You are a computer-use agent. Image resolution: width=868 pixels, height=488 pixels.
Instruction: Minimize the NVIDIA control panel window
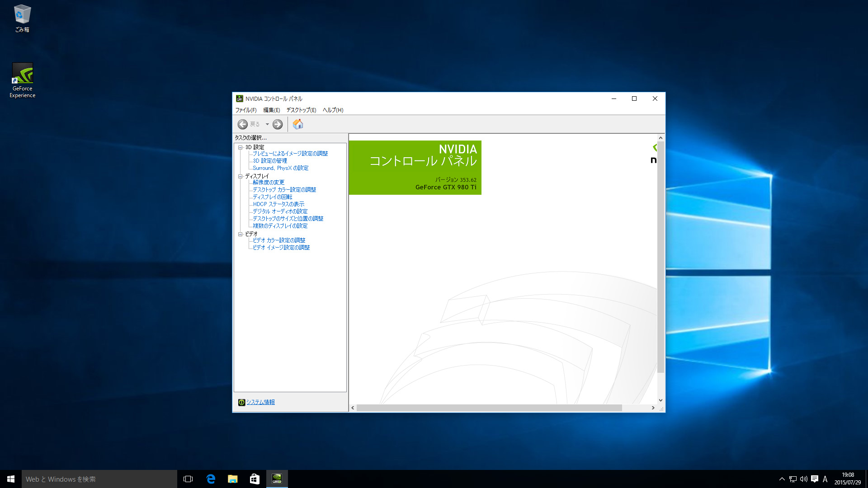click(x=614, y=99)
